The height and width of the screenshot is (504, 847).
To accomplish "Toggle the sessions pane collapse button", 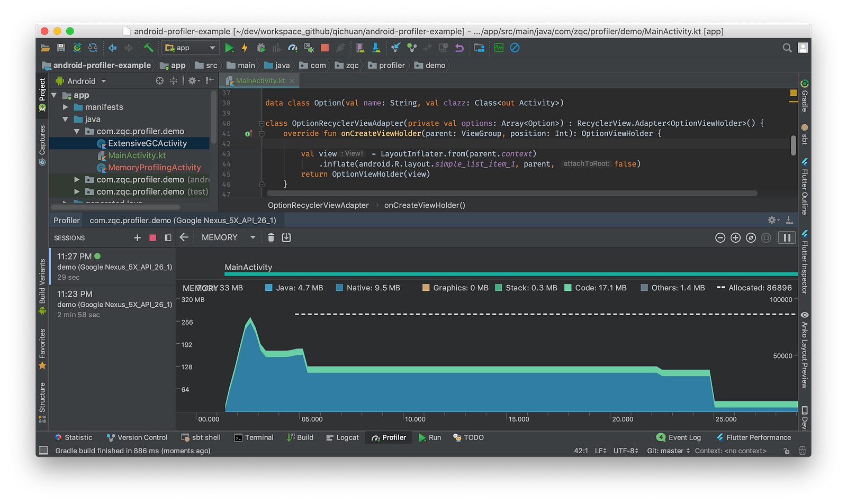I will pos(168,238).
